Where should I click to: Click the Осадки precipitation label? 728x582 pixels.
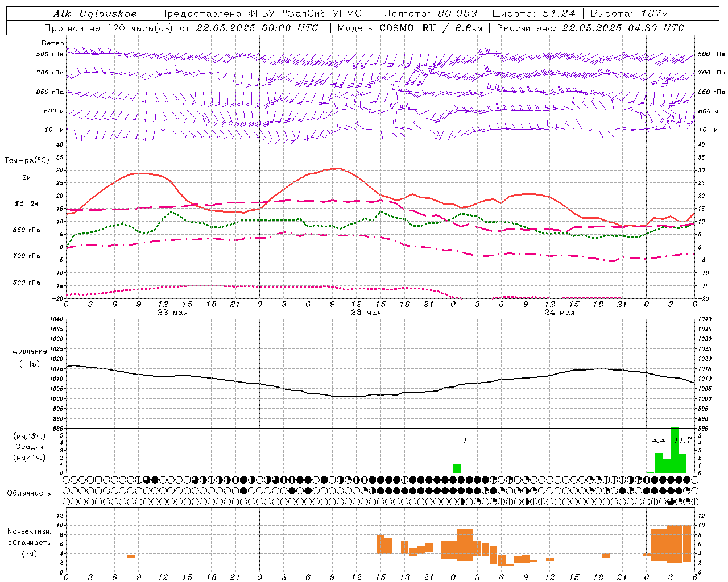click(30, 447)
